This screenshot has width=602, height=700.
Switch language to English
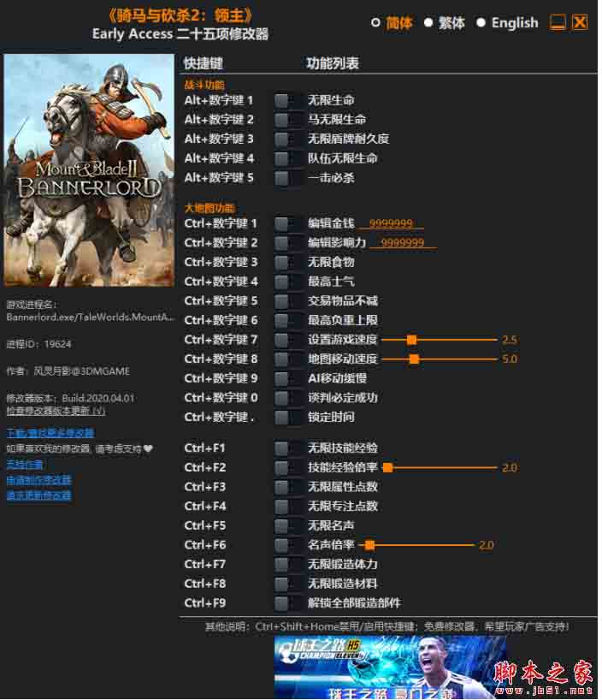(x=481, y=23)
